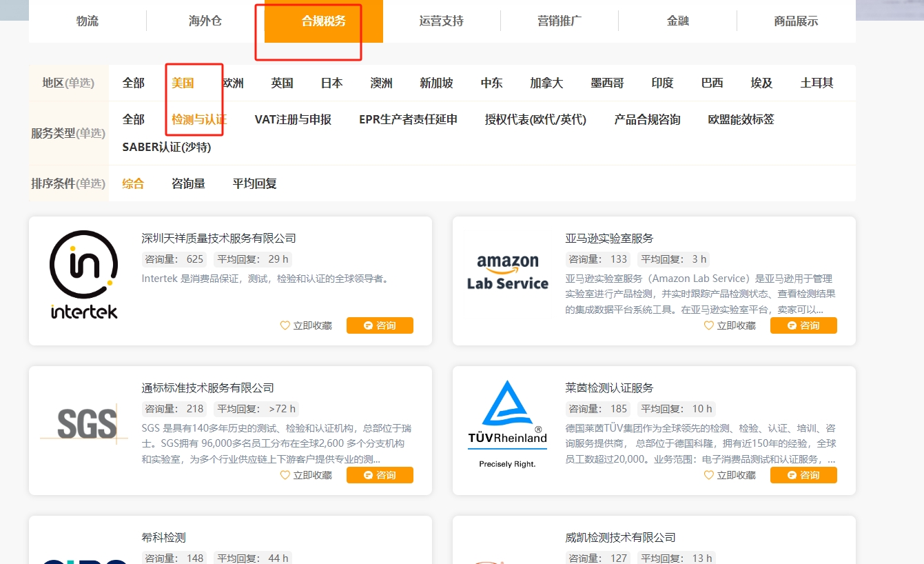The width and height of the screenshot is (924, 564).
Task: Filter by region 澳洲
Action: tap(382, 83)
